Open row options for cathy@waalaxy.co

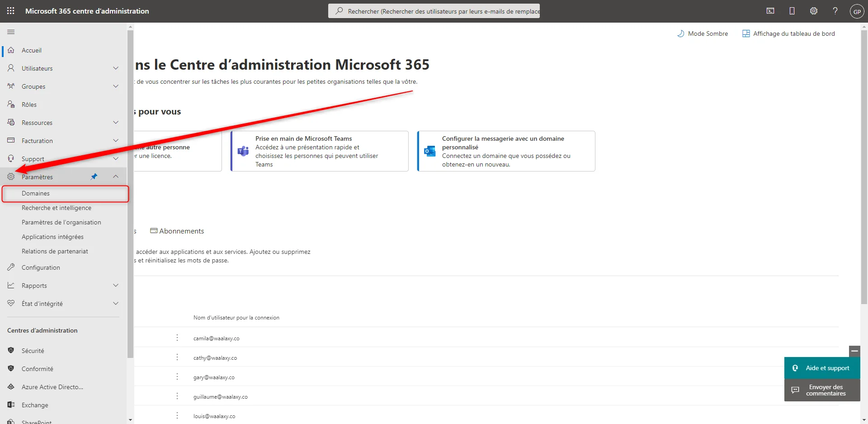click(x=177, y=357)
